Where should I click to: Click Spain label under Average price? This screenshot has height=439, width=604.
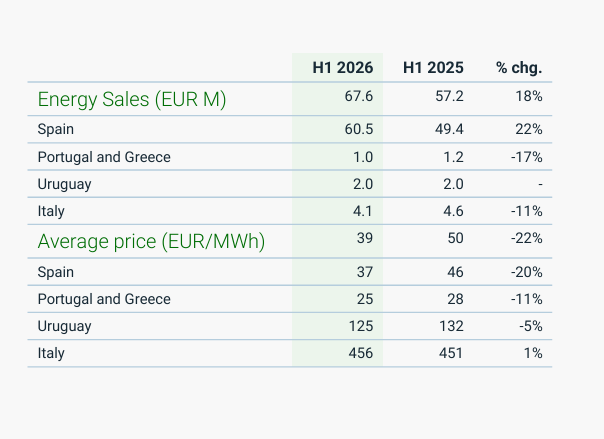[x=55, y=272]
